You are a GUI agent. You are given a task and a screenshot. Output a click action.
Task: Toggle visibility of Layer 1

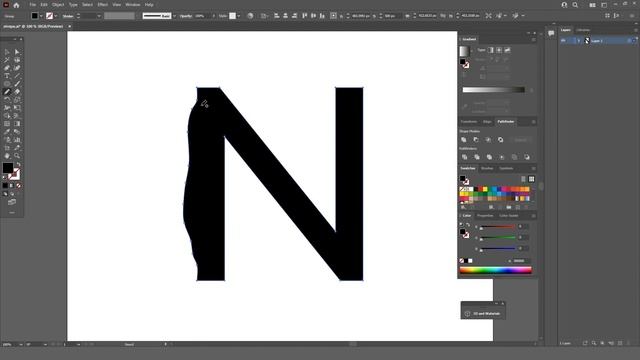564,41
